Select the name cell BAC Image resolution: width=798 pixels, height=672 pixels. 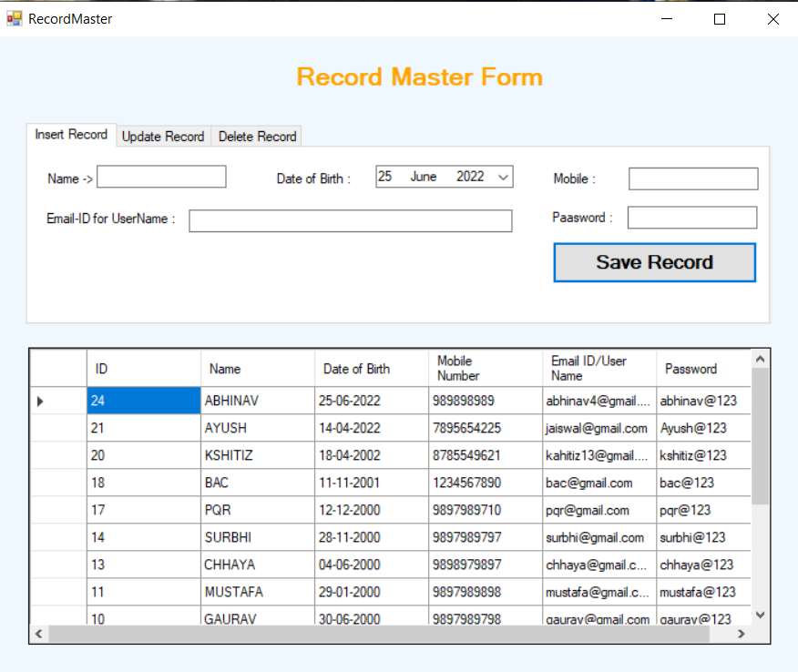click(258, 483)
